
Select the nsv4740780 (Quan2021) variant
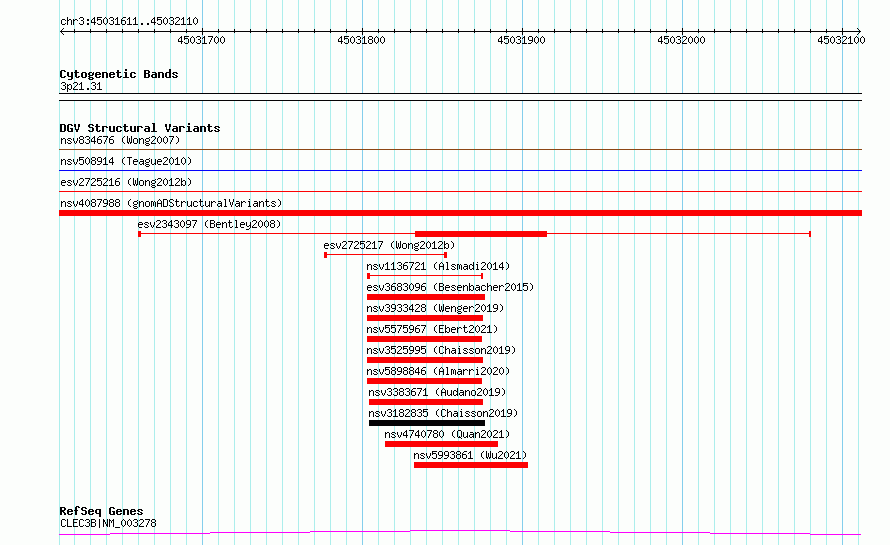447,434
